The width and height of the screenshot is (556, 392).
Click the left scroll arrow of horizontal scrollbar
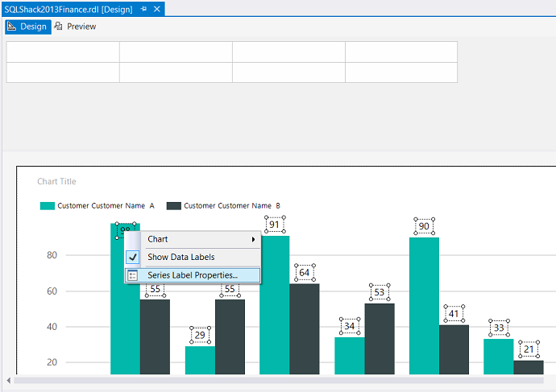[x=8, y=380]
